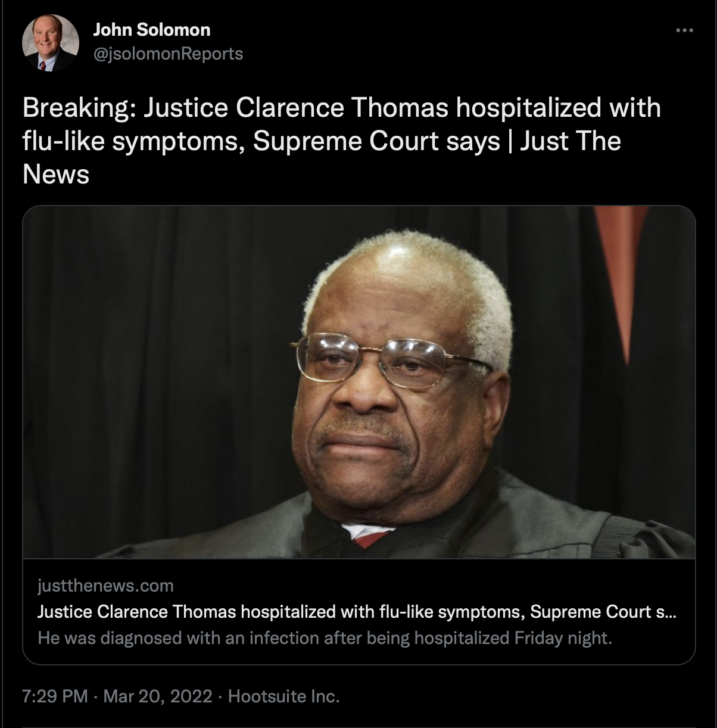
Task: Open the link card headline about Clarence Thomas
Action: tap(356, 612)
